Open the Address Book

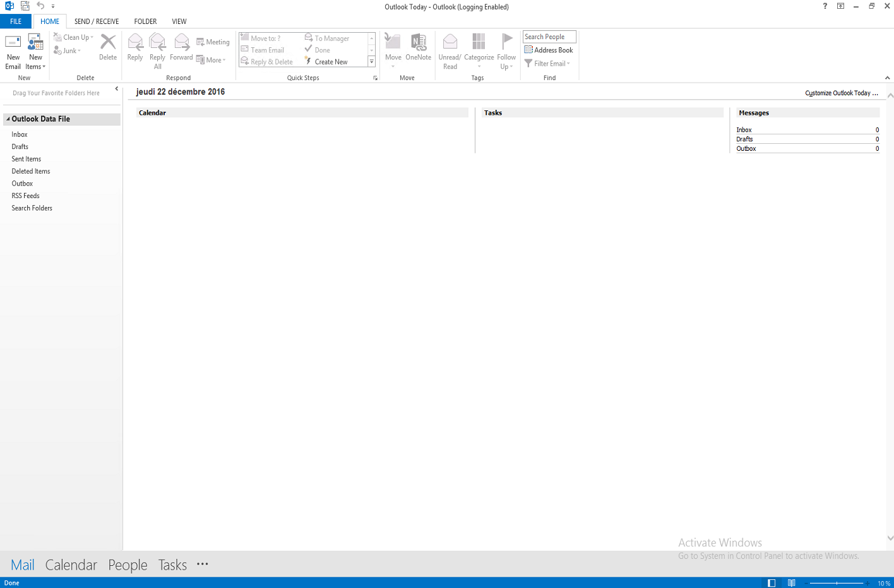point(548,50)
